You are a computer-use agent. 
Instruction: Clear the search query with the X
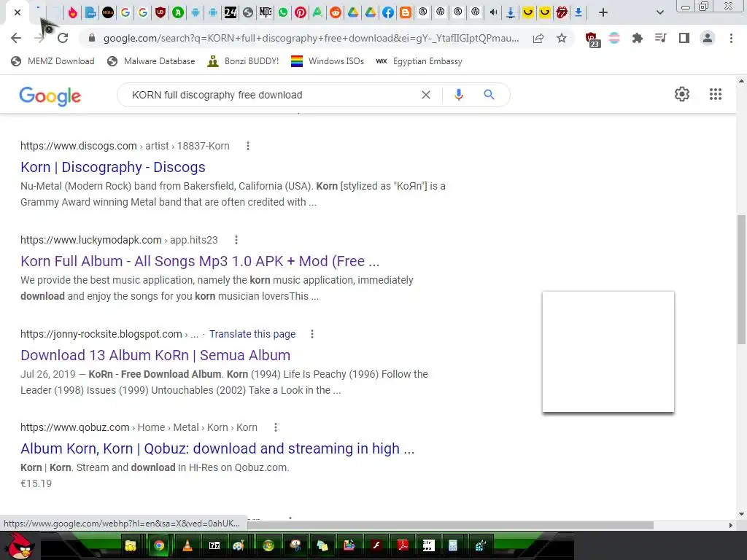[426, 95]
